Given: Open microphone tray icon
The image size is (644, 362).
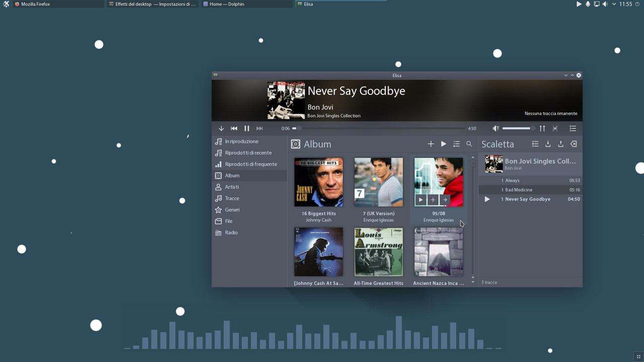Looking at the screenshot, I should click(x=588, y=4).
